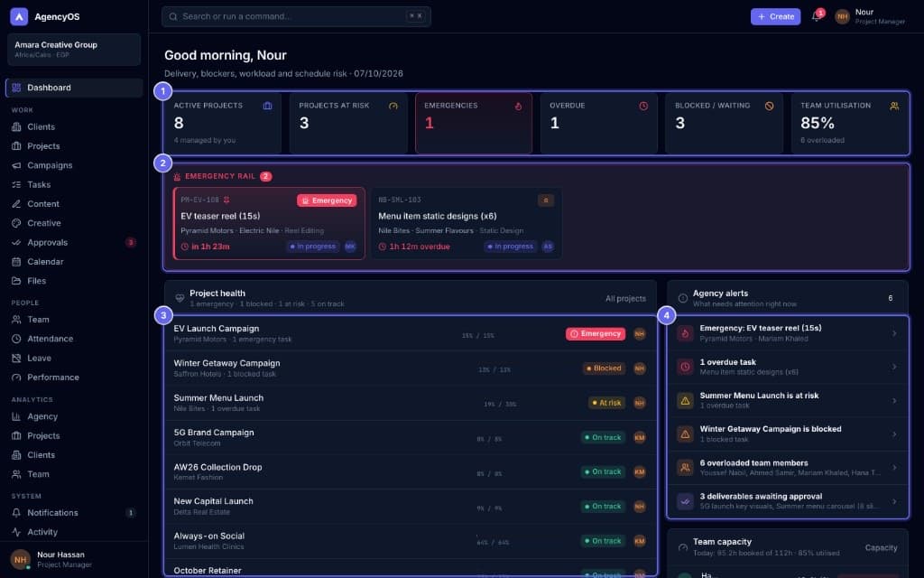Image resolution: width=924 pixels, height=578 pixels.
Task: Click the KM avatar on 5G Brand Campaign row
Action: coord(640,438)
